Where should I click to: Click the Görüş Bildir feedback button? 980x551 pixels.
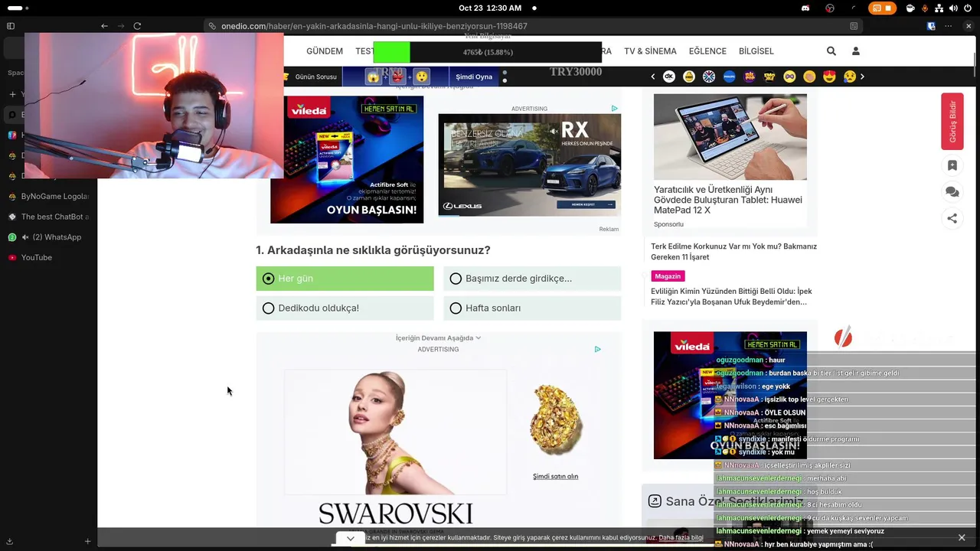[952, 121]
